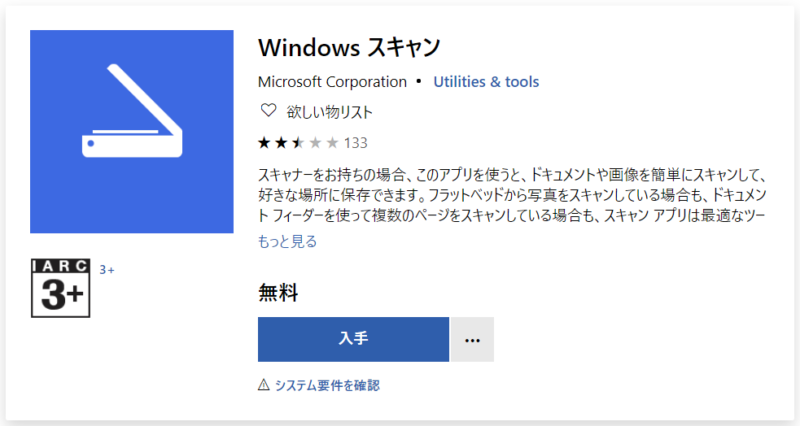The image size is (800, 426).
Task: Click the 133 ratings count
Action: point(356,141)
